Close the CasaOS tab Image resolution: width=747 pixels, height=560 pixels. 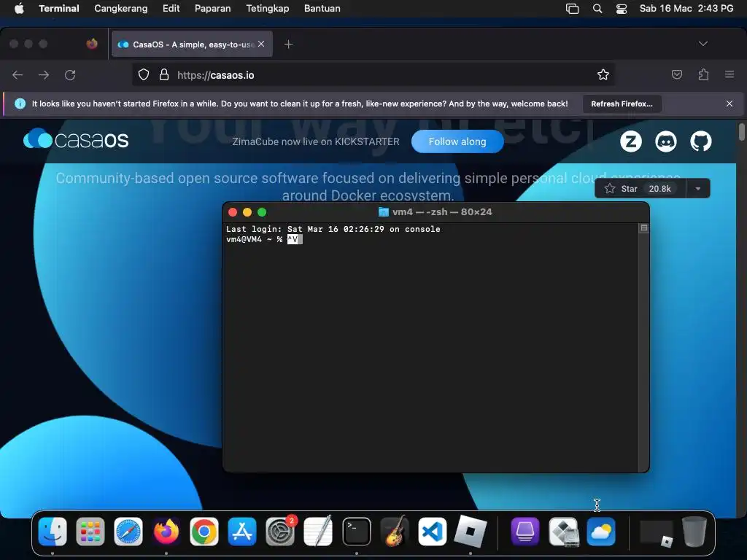(x=261, y=44)
